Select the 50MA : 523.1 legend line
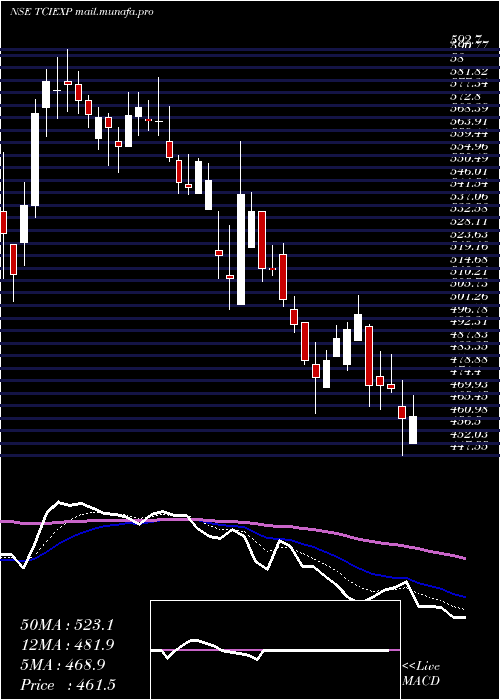This screenshot has width=500, height=700. 67,625
